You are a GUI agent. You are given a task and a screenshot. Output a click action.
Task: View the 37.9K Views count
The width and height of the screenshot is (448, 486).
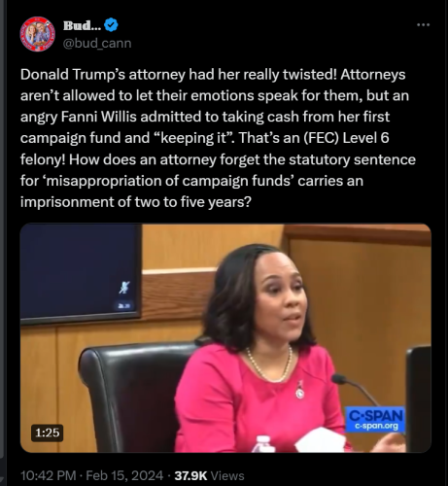coord(209,475)
